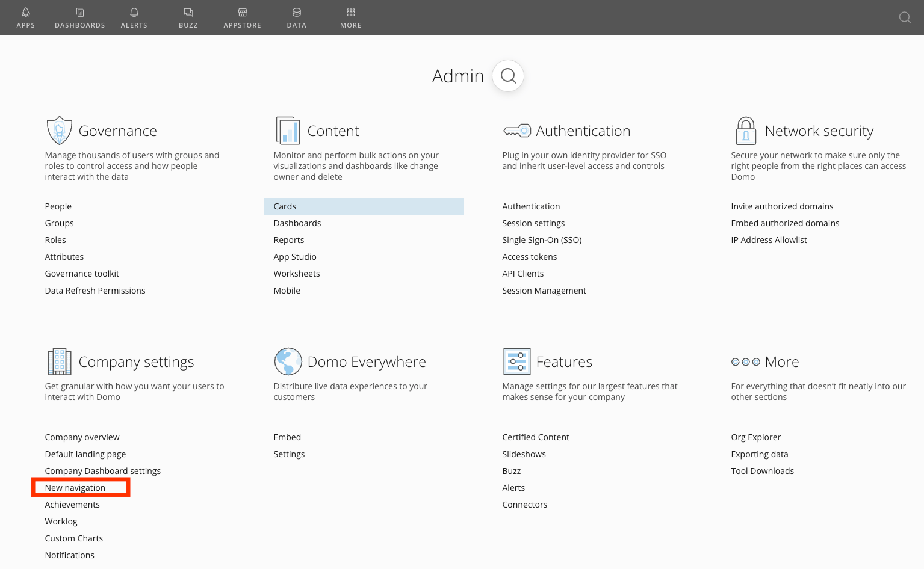Open Notifications under Company settings

69,555
